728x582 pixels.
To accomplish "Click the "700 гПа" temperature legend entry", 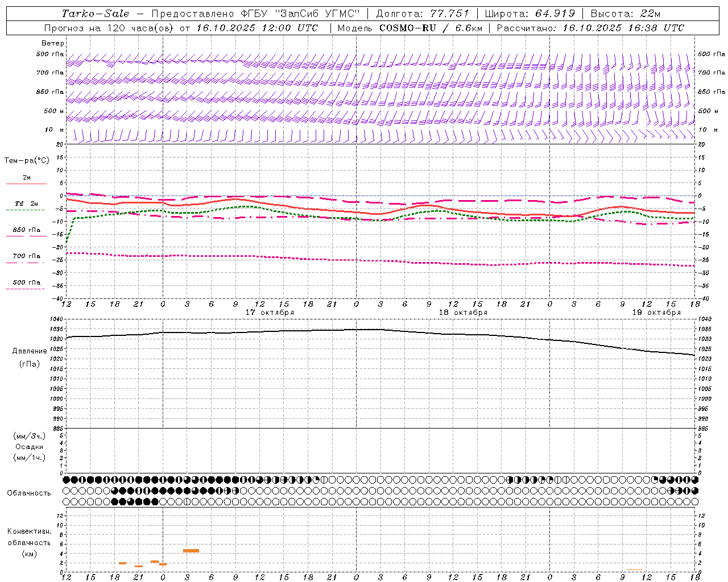I will click(27, 256).
